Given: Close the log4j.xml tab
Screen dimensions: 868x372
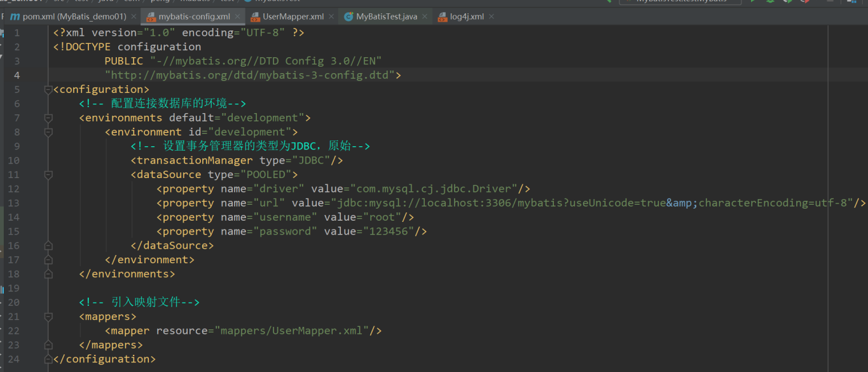Looking at the screenshot, I should coord(492,17).
